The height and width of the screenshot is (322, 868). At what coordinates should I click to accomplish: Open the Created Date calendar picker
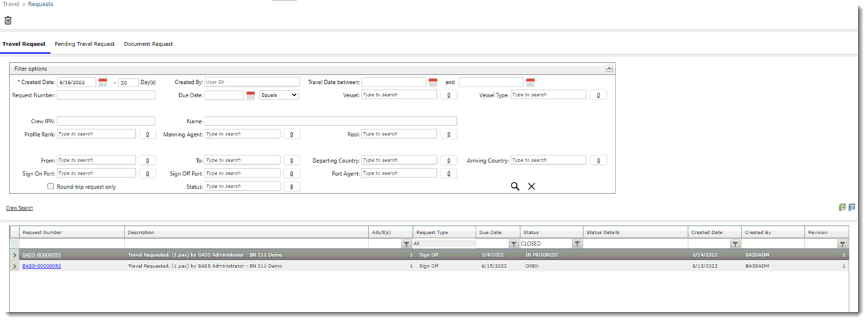click(x=103, y=83)
